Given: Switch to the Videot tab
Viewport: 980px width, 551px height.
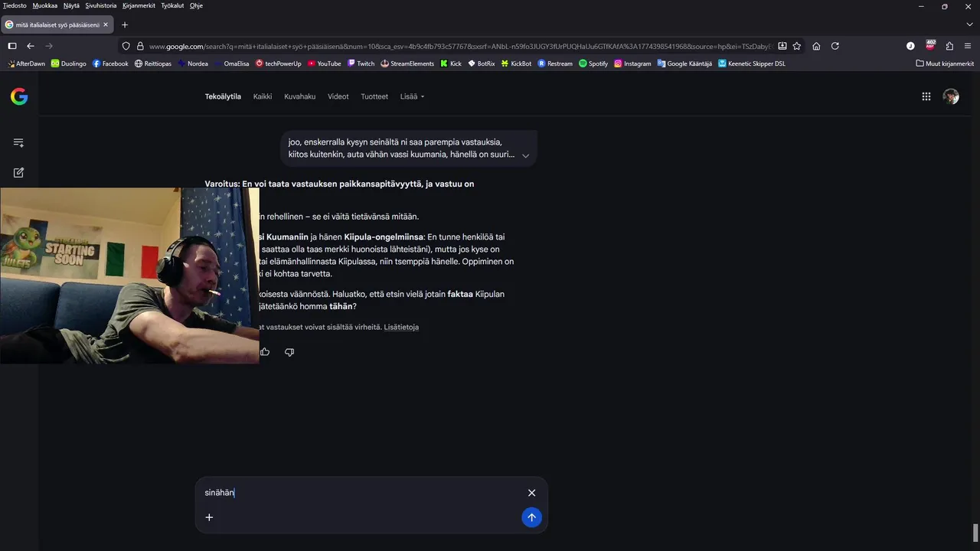Looking at the screenshot, I should click(338, 96).
